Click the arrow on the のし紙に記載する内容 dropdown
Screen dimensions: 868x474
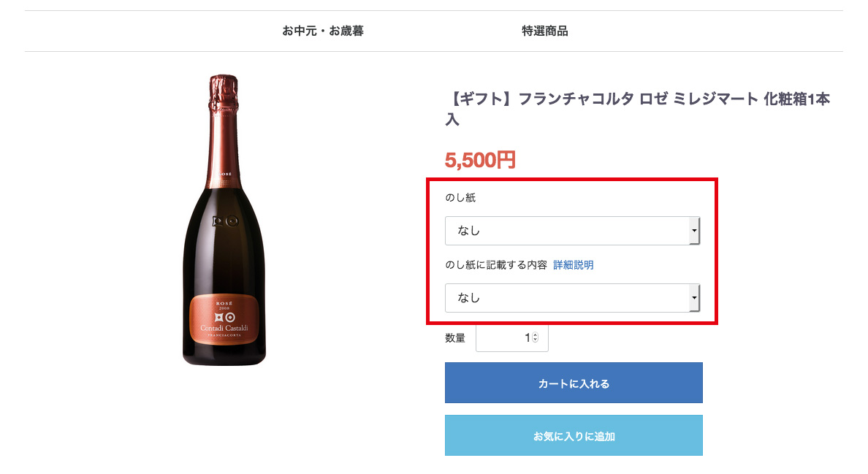tap(695, 298)
